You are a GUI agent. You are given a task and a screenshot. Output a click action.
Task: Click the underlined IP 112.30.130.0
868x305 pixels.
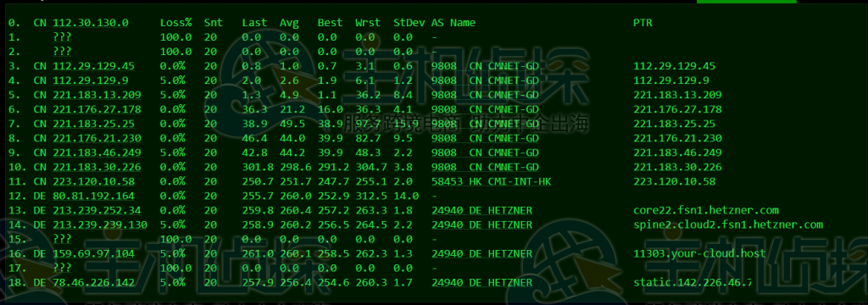pyautogui.click(x=91, y=23)
